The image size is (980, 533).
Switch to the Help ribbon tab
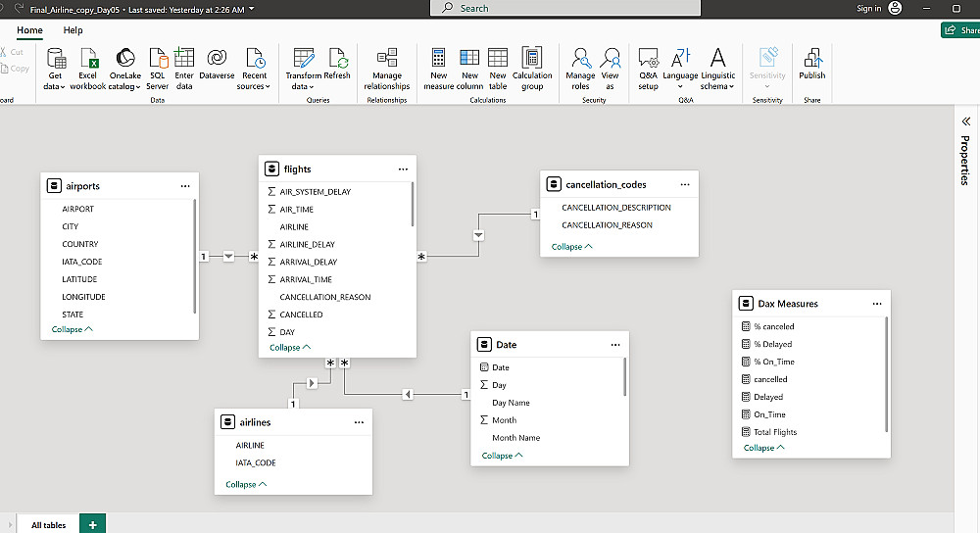tap(73, 30)
